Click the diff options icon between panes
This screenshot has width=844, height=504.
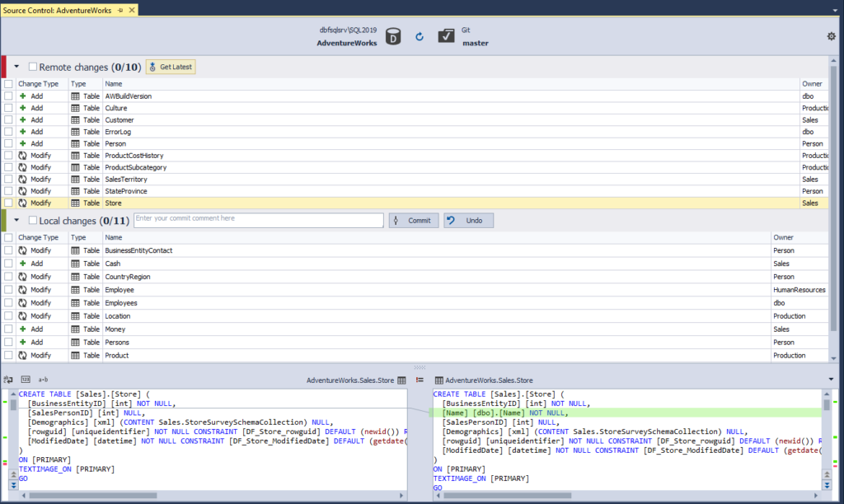pyautogui.click(x=420, y=380)
